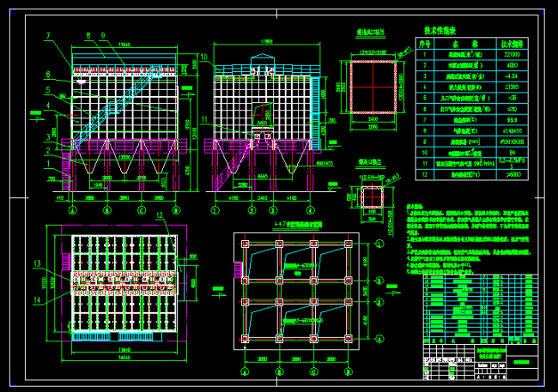Click the 14240 dimension below the plan view

click(x=124, y=358)
